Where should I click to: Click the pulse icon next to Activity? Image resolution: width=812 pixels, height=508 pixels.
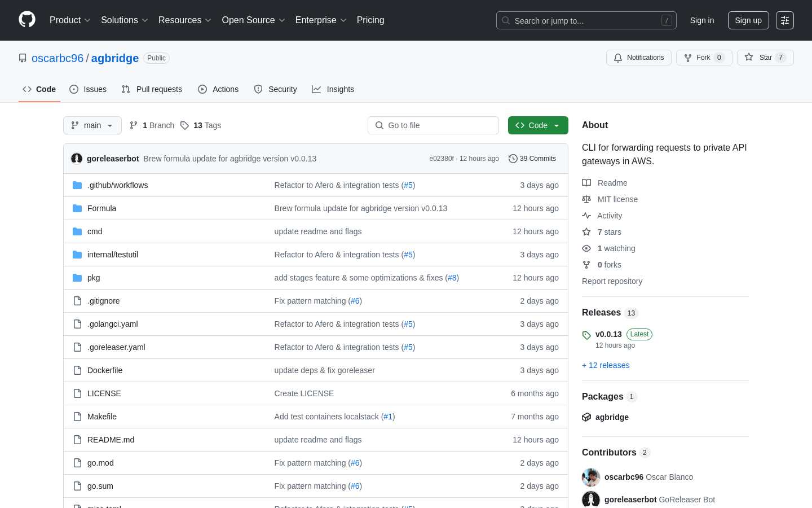(x=586, y=216)
